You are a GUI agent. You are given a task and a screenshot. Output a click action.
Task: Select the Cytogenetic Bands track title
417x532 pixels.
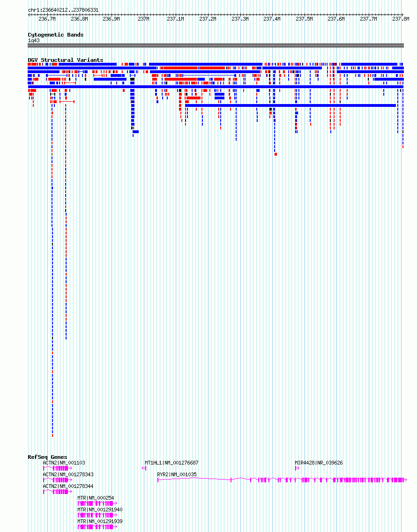click(x=56, y=35)
